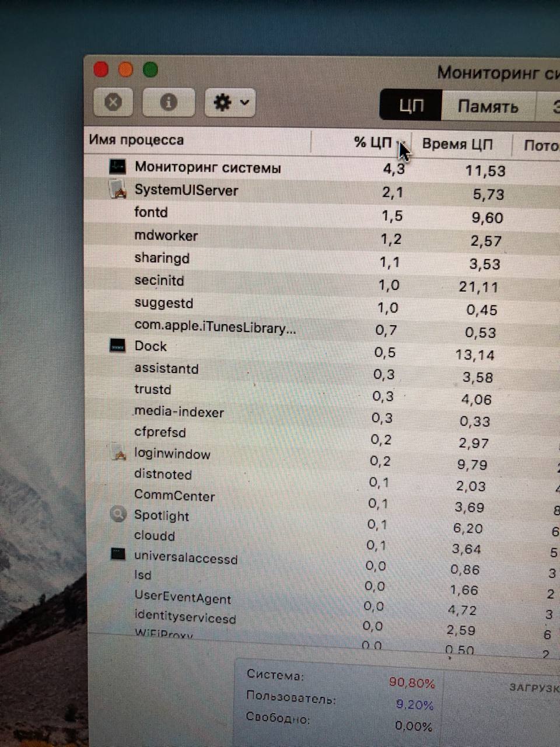The image size is (560, 747).
Task: Close the window with red button
Action: pos(101,69)
